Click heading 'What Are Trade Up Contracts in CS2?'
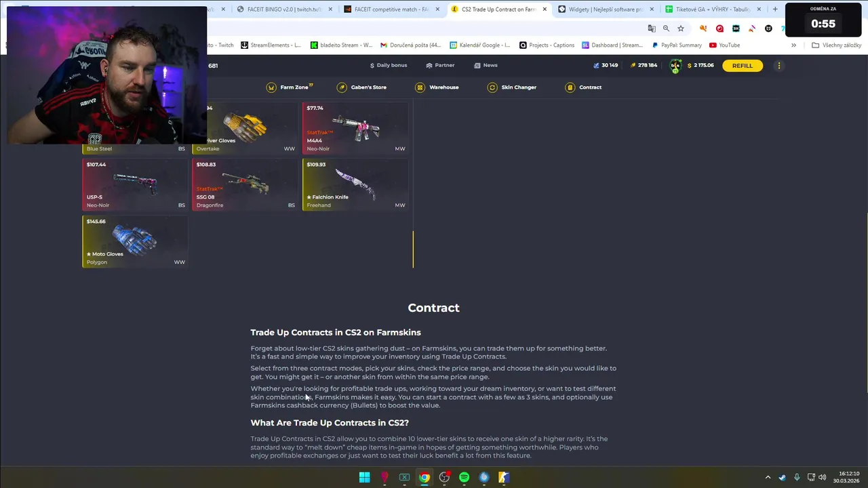 330,423
